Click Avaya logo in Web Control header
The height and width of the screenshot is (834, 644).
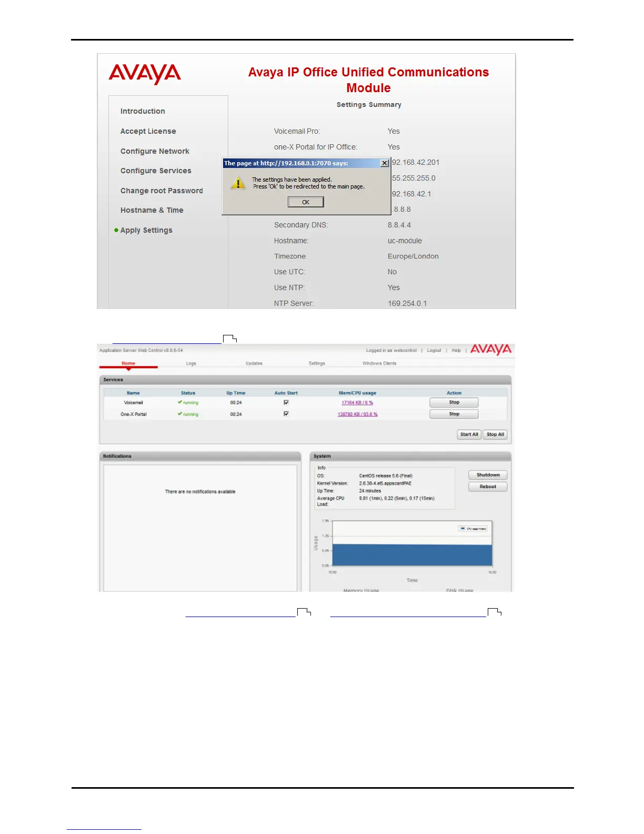point(491,350)
